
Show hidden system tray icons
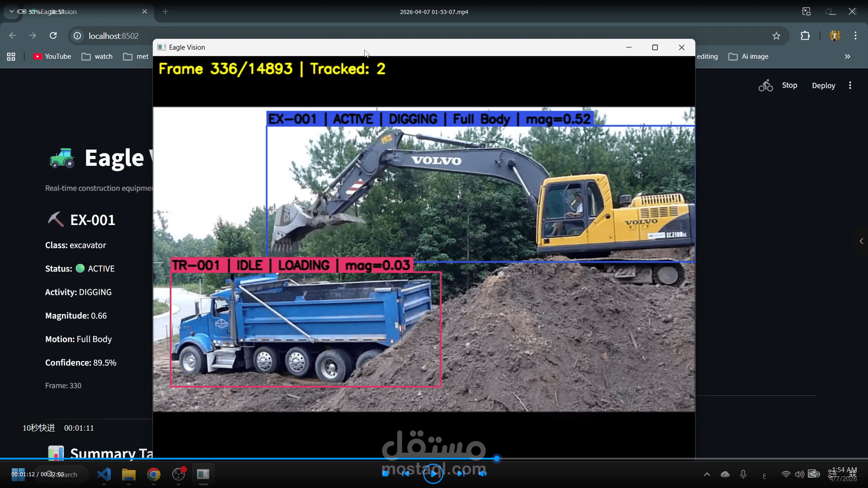707,474
